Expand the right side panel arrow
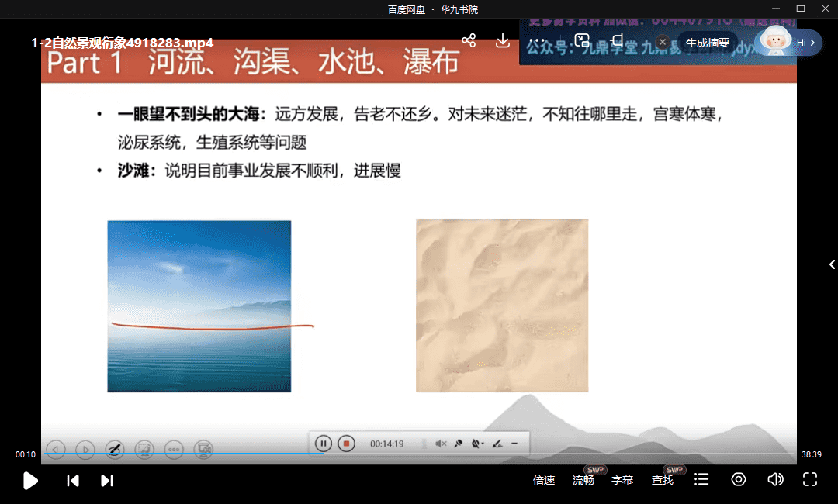Screen dimensions: 838x504 pos(832,264)
